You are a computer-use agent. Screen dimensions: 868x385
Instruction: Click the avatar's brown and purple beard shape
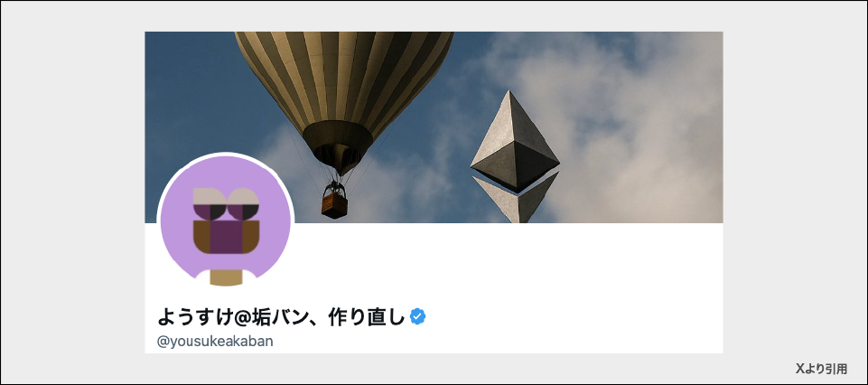click(226, 237)
